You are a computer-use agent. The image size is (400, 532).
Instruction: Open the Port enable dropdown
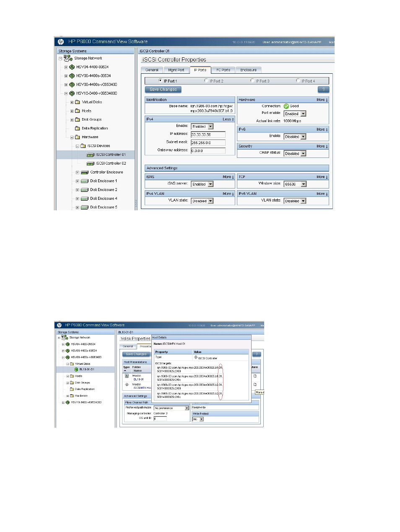coord(295,114)
